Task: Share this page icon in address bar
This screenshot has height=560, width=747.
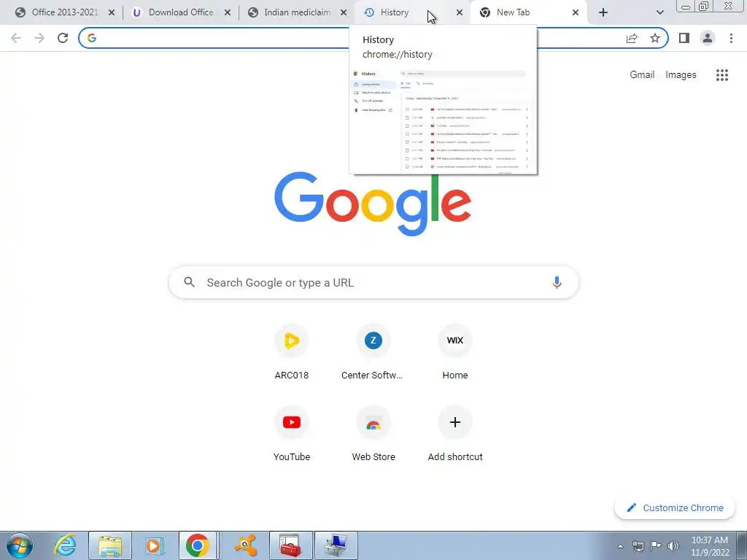Action: coord(632,38)
